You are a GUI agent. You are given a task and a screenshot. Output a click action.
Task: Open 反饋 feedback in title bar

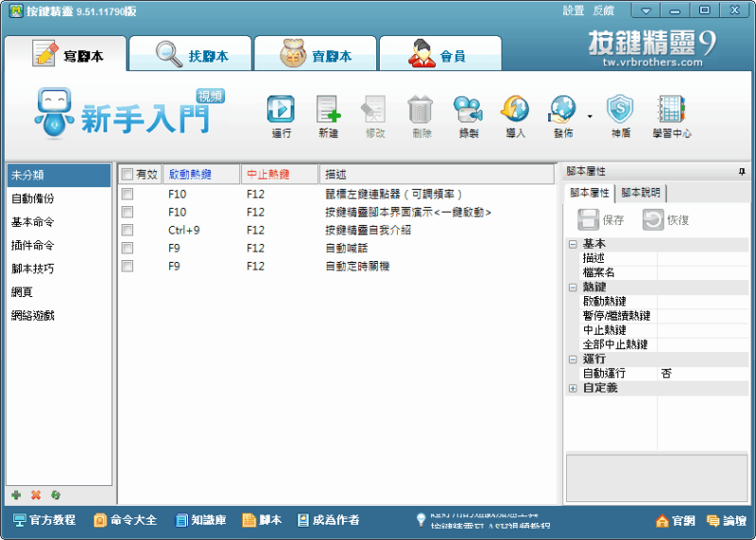[x=603, y=10]
